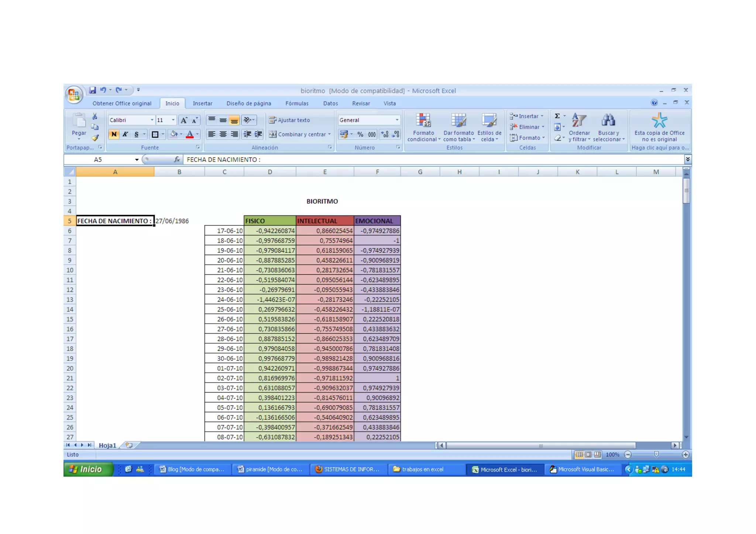Click the Windows Inicio start button
The height and width of the screenshot is (534, 756).
pos(88,469)
